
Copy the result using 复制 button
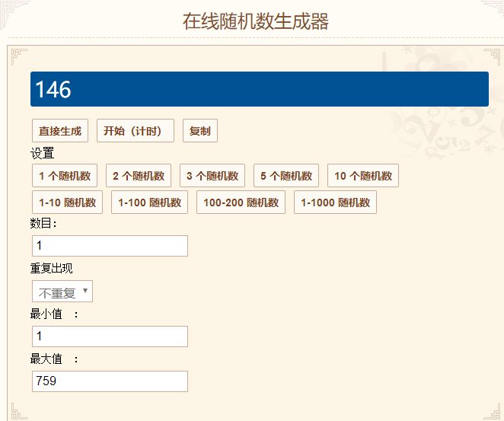pos(200,130)
